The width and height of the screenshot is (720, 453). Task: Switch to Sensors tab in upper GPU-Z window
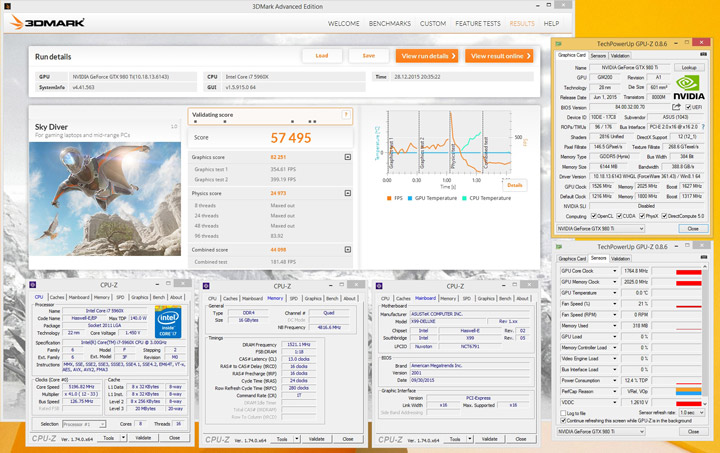point(598,56)
